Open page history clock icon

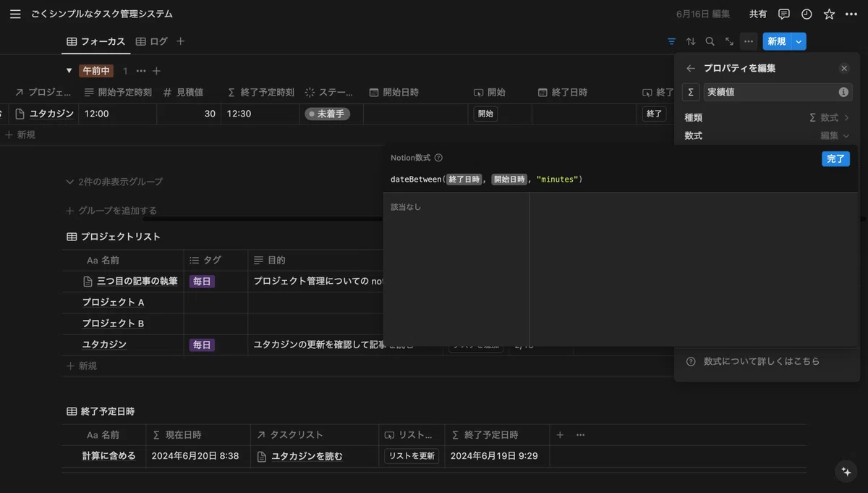(807, 14)
